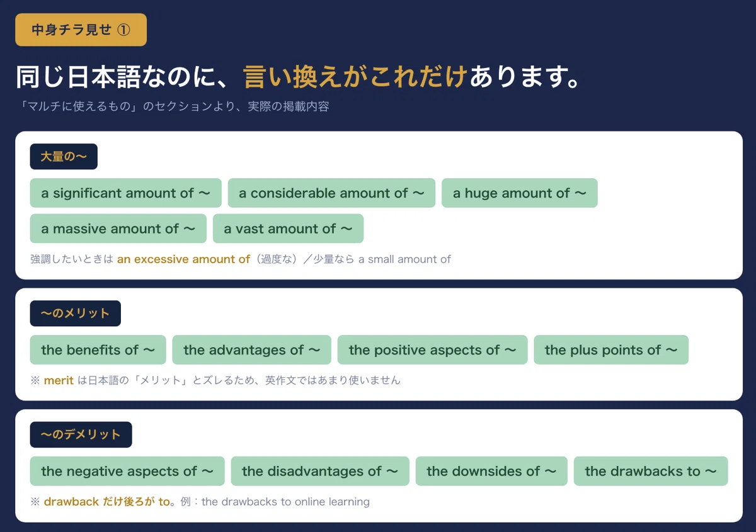Click the 'a significant amount of 〜' chip
This screenshot has height=532, width=756.
pos(126,193)
